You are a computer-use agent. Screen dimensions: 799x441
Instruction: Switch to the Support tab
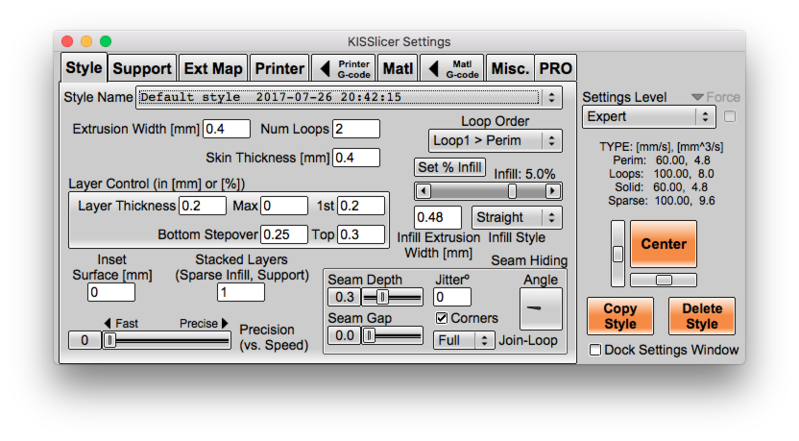[x=142, y=68]
